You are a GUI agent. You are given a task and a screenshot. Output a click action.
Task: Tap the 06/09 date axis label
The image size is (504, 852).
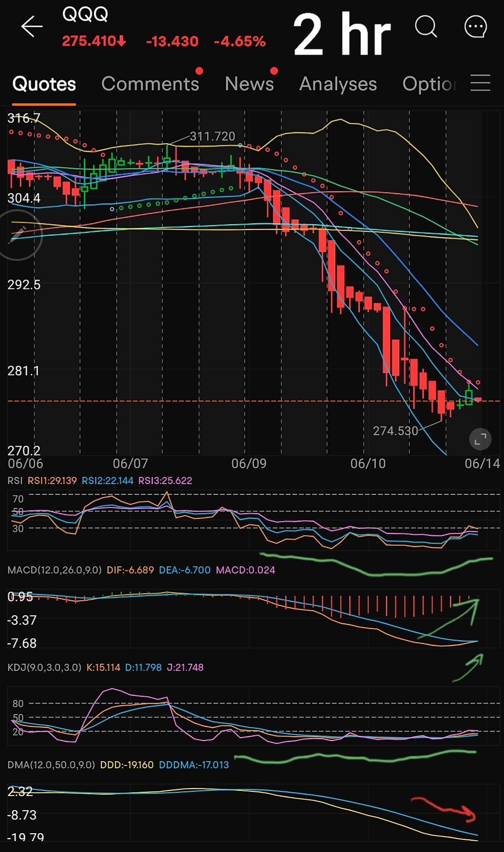[249, 464]
